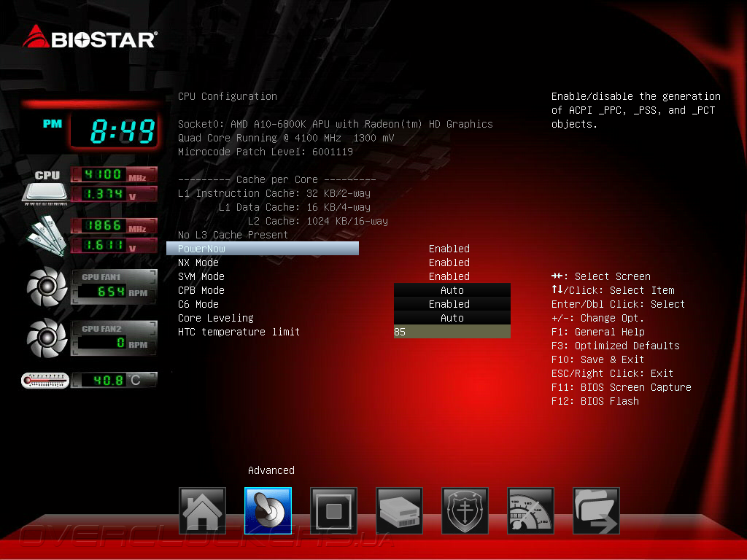This screenshot has height=560, width=747.
Task: Select the NX Mode setting
Action: [x=198, y=262]
